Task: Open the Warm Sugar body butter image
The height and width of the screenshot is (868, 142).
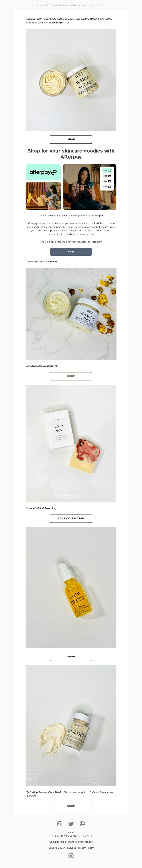Action: pos(71,80)
